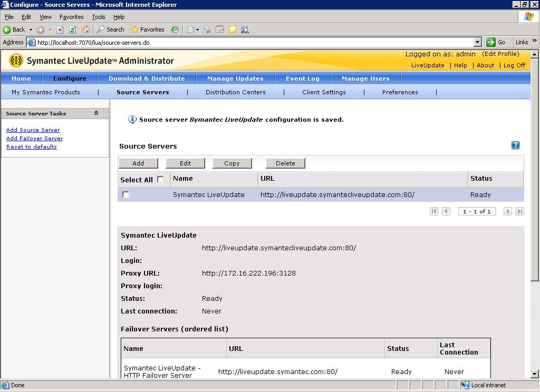
Task: Open the Back button history dropdown
Action: pyautogui.click(x=31, y=30)
